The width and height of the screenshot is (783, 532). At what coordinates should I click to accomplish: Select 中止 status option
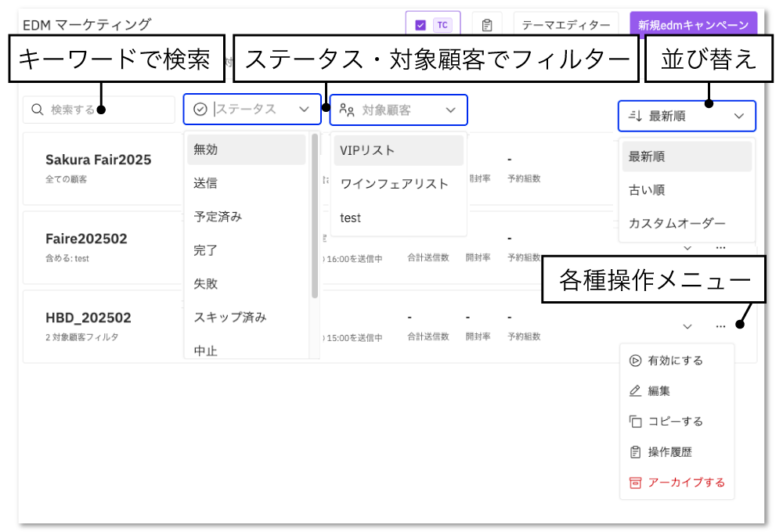[x=246, y=349]
